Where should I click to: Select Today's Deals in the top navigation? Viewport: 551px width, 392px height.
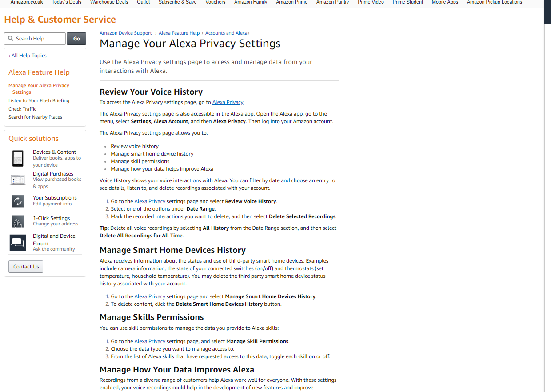(67, 2)
